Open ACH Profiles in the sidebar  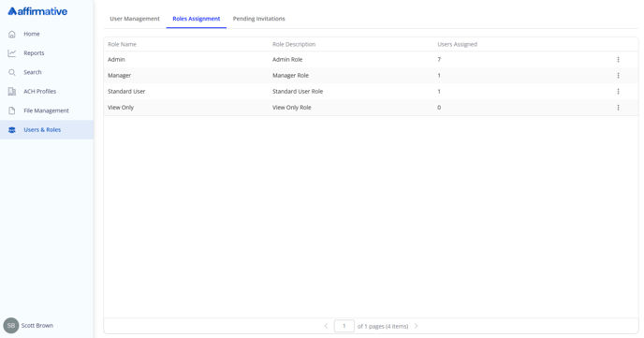pyautogui.click(x=47, y=91)
